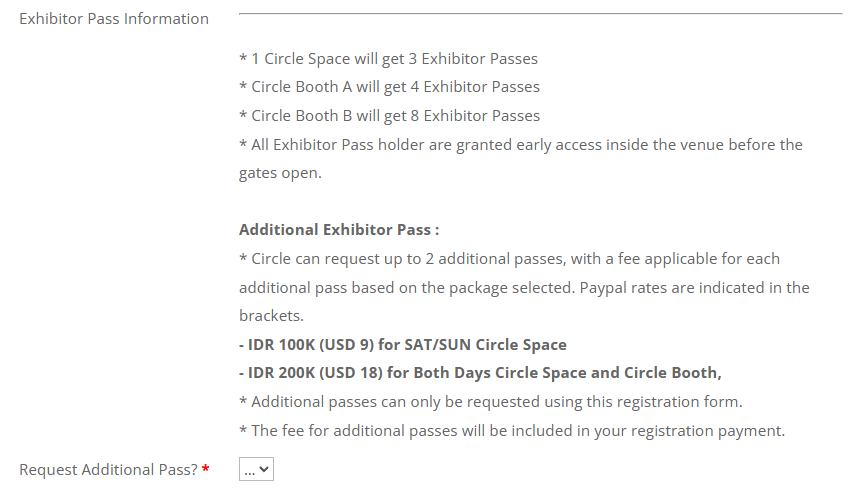
Task: Click the '...' placeholder in the pass dropdown
Action: click(x=250, y=471)
